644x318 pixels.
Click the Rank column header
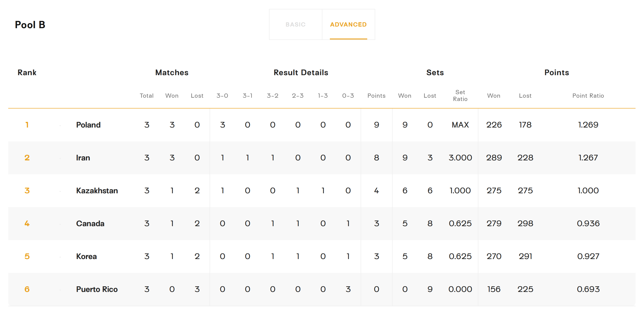click(x=27, y=73)
